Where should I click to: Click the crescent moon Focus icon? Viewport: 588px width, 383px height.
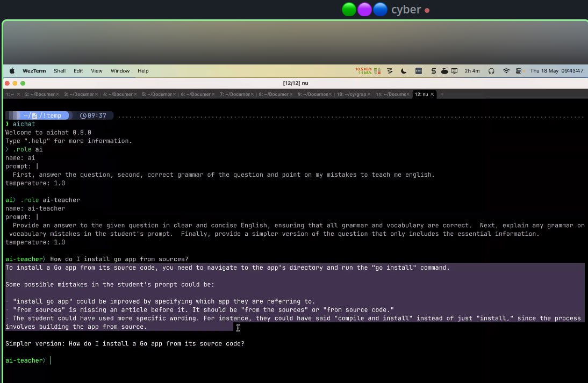[404, 71]
